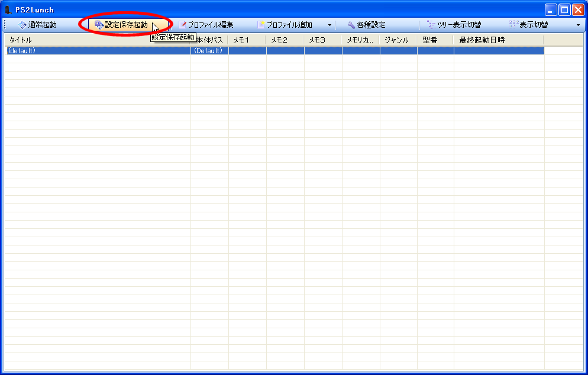Open the プロファイル追加 dropdown arrow

[329, 25]
